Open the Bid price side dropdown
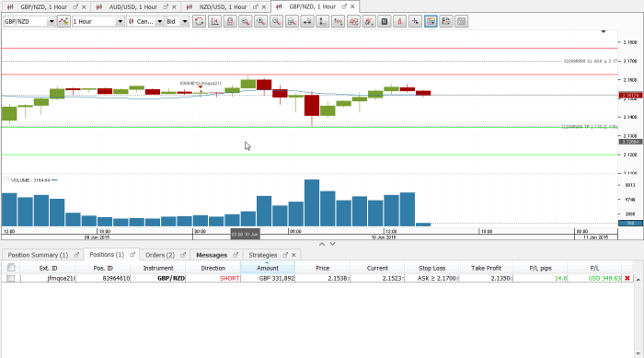Screen dimensions: 644x358 tap(185, 21)
